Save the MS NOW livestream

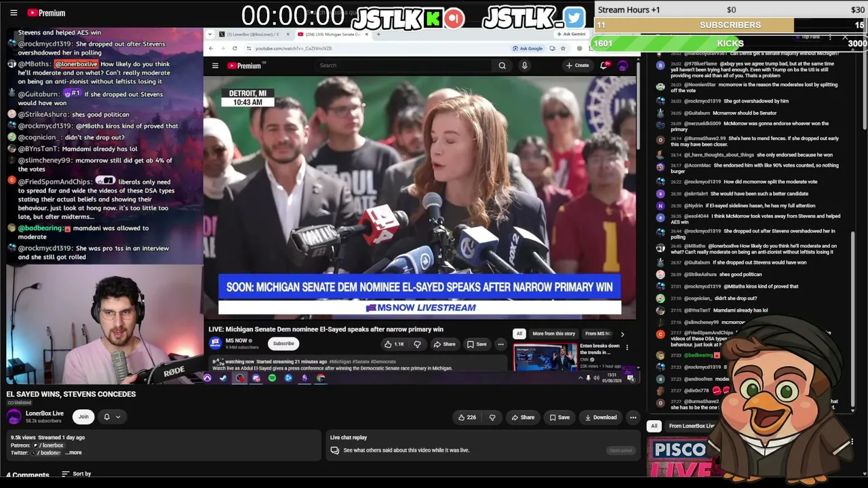pyautogui.click(x=476, y=344)
